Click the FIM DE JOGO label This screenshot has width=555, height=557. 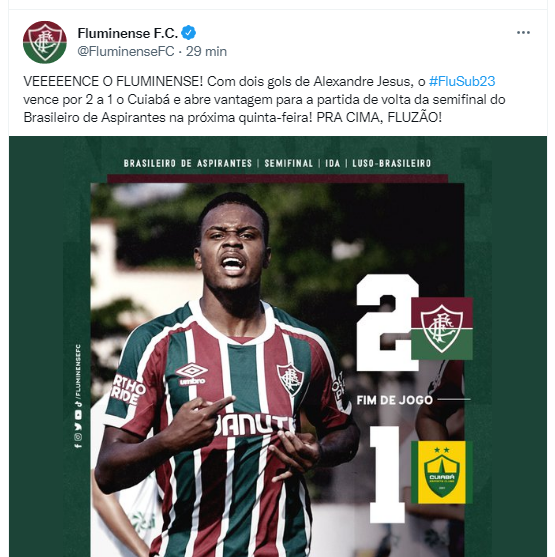[394, 400]
